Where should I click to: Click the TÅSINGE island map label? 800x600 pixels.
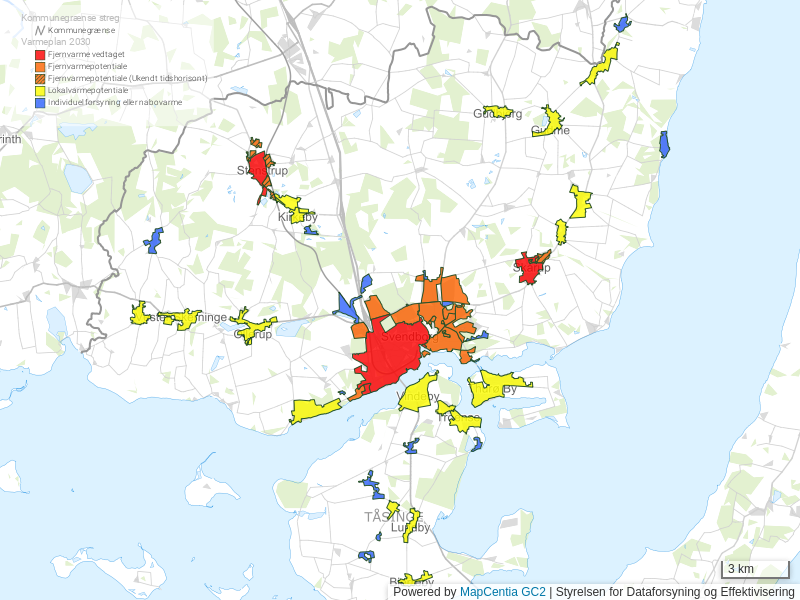pos(393,517)
